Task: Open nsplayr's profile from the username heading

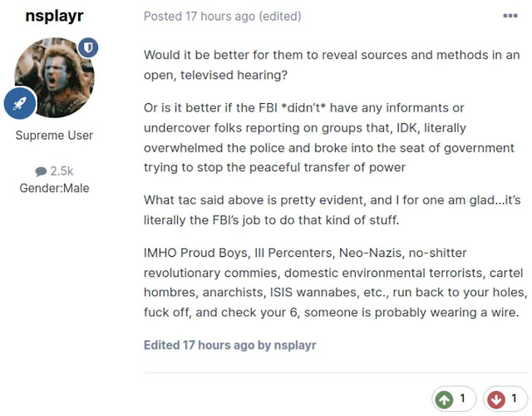Action: click(x=54, y=17)
